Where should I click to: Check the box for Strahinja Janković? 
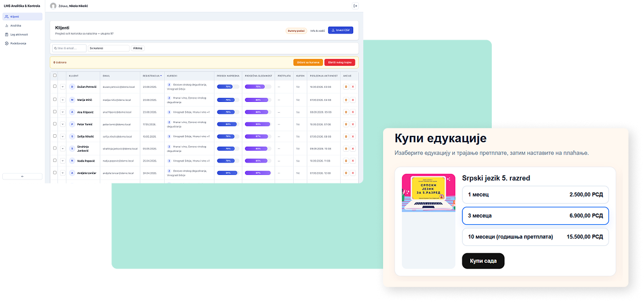pyautogui.click(x=55, y=148)
